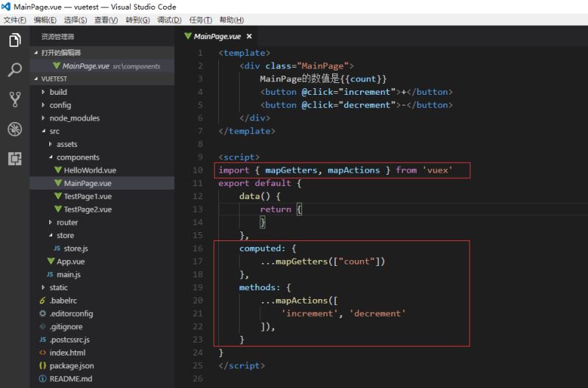Click the 资源管理器 panel title

pyautogui.click(x=57, y=37)
